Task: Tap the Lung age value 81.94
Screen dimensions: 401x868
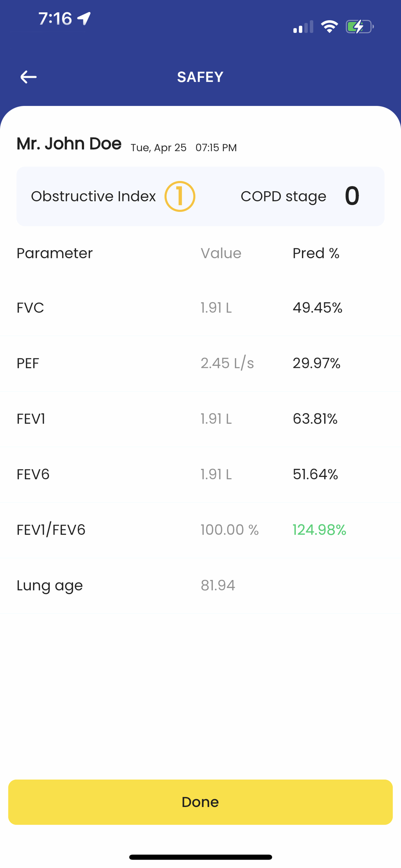Action: pyautogui.click(x=218, y=585)
